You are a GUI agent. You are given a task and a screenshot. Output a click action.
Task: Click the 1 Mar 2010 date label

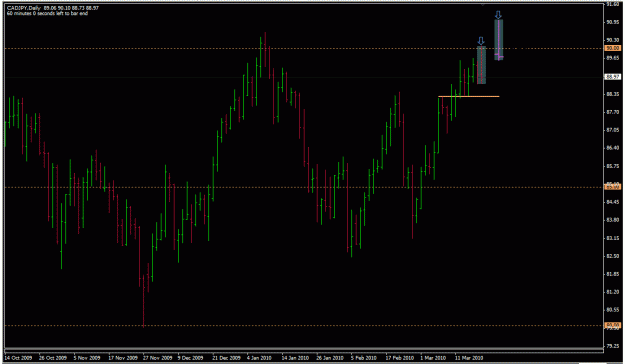pos(433,358)
